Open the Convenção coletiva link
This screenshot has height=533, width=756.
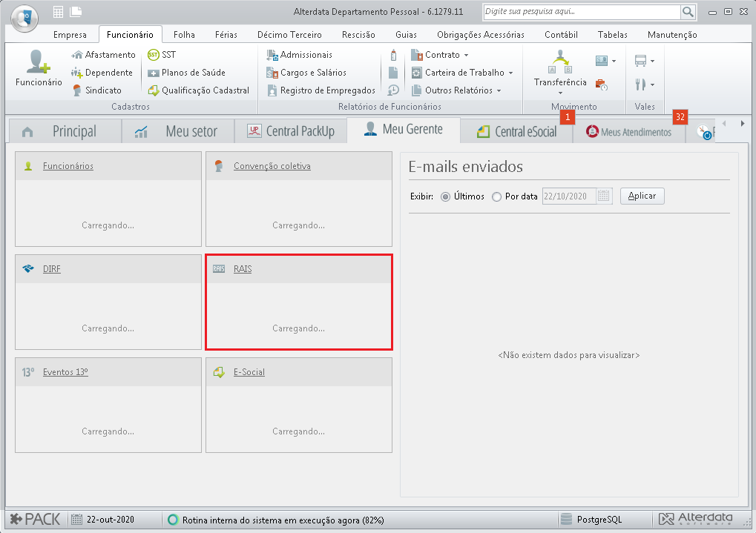[272, 166]
